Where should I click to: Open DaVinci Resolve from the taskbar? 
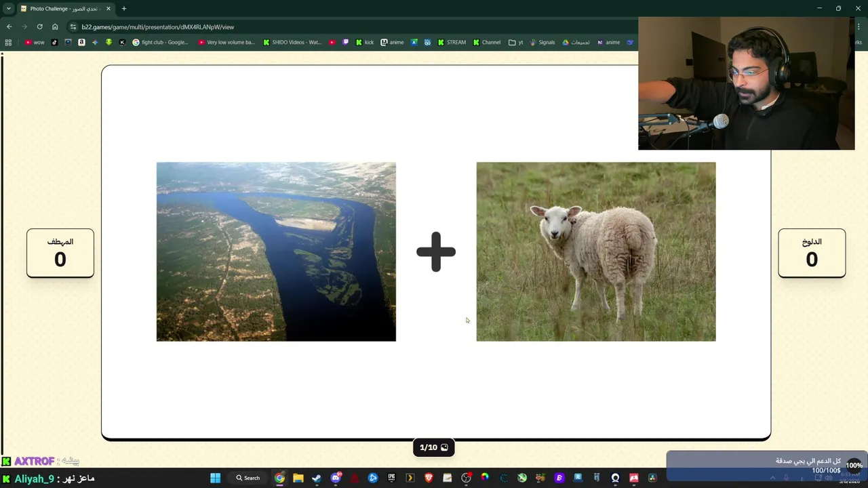[652, 478]
